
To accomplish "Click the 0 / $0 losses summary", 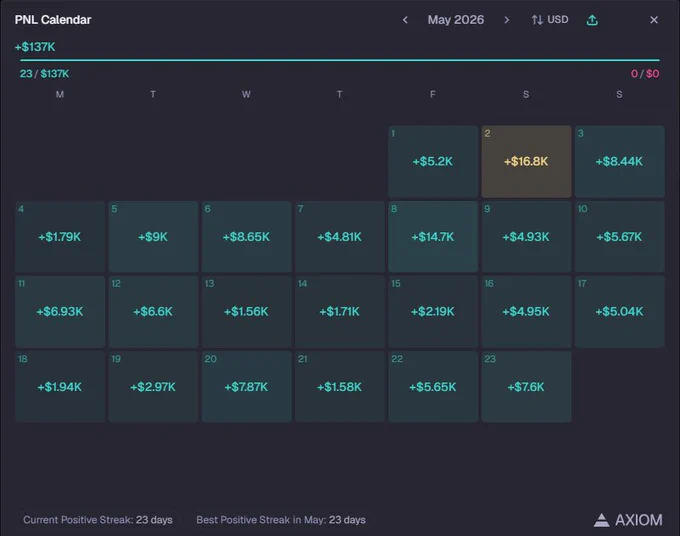I will (645, 74).
